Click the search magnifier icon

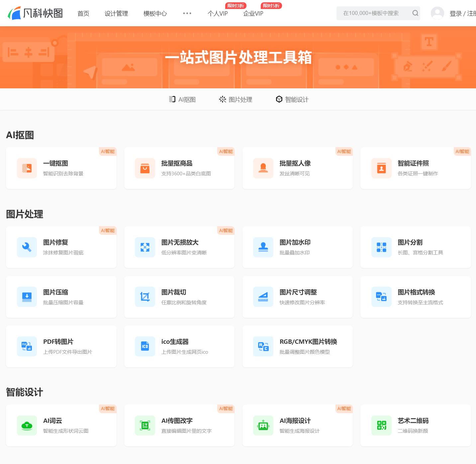click(415, 13)
